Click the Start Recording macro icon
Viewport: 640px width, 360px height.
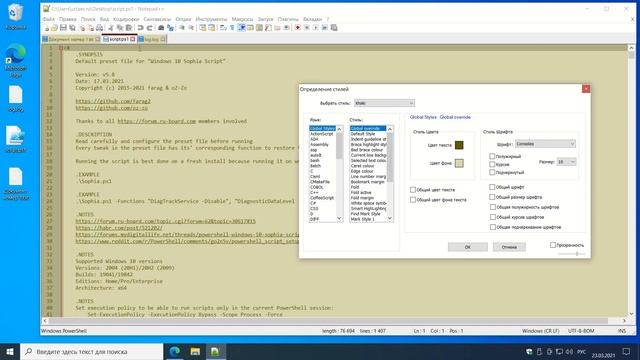(x=298, y=28)
